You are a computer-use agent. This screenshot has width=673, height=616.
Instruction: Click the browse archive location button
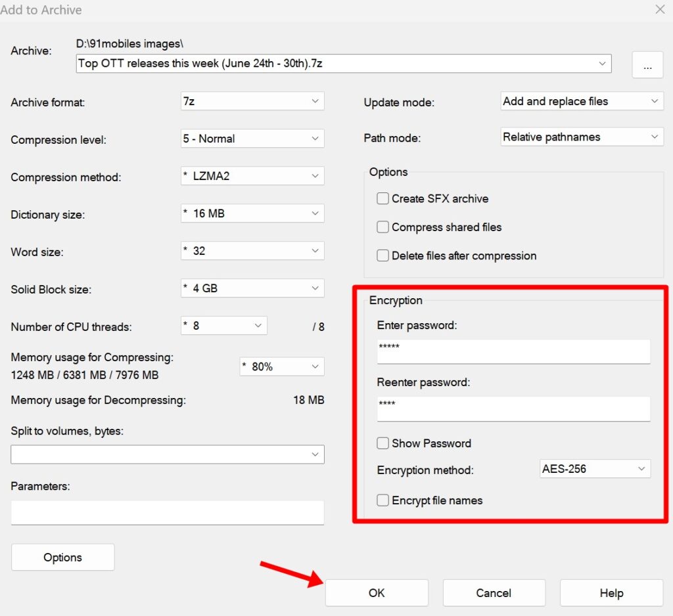click(x=647, y=64)
